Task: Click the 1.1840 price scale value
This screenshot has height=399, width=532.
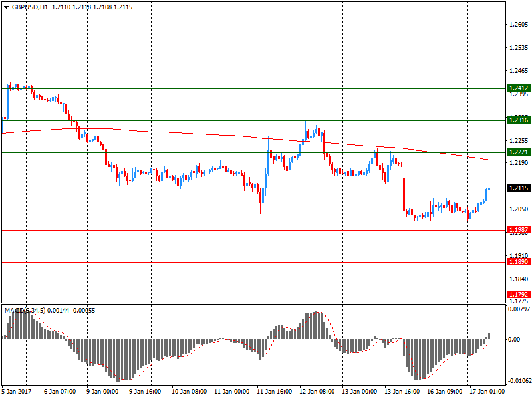Action: (519, 279)
